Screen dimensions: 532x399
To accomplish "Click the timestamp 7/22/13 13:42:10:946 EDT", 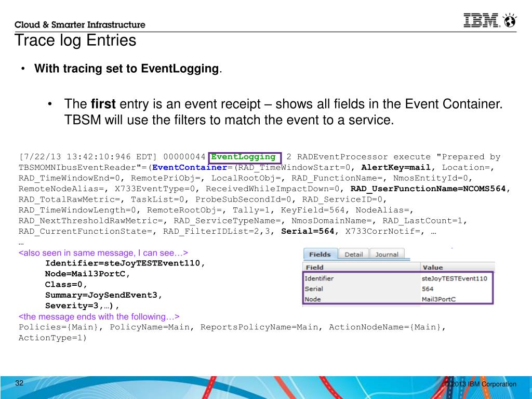I will click(x=88, y=157).
